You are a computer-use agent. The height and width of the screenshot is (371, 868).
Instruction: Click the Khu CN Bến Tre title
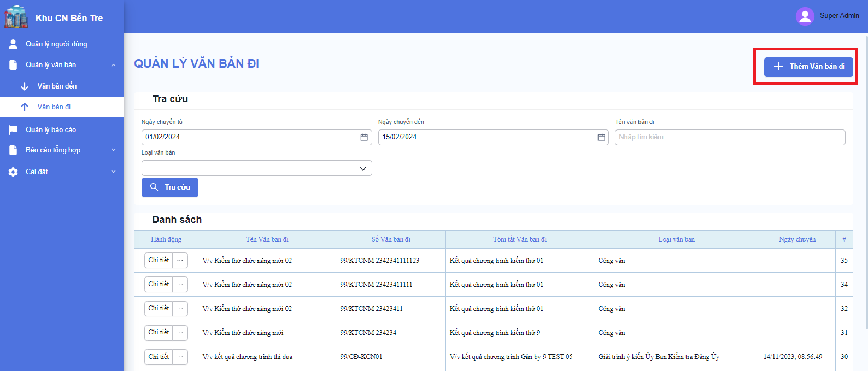(x=69, y=18)
